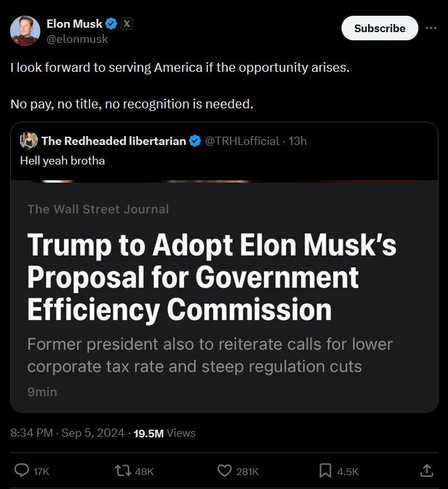Click the 8:34 PM Sep 5, 2024 timestamp
Viewport: 448px width, 489px height.
coord(67,433)
